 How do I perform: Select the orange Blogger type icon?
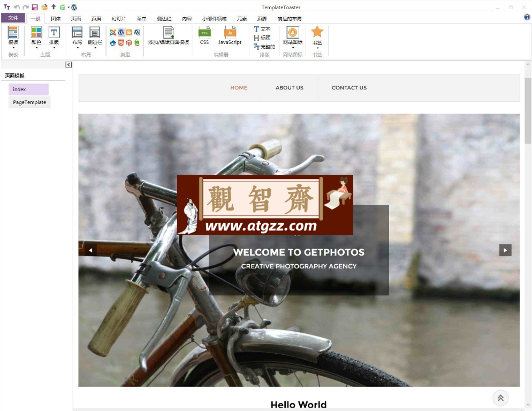click(130, 32)
